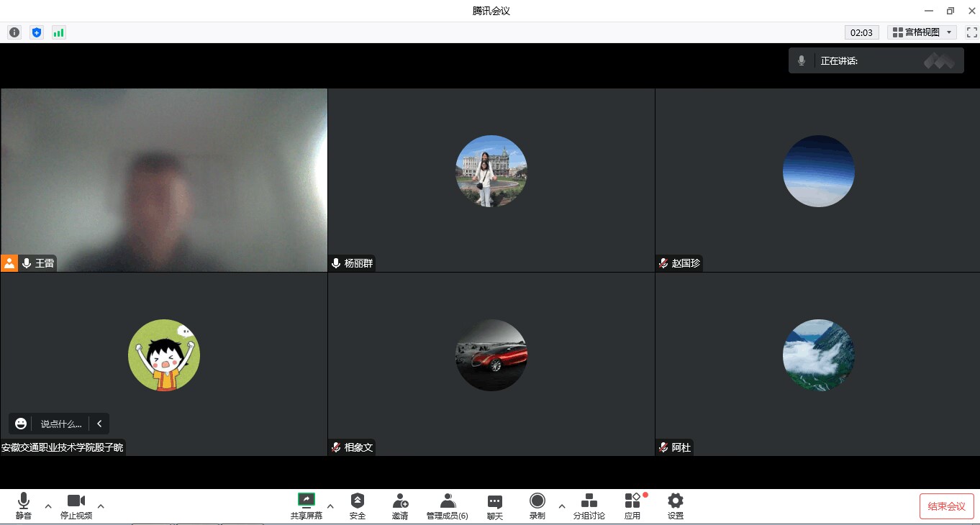Open the 安全 security options
The width and height of the screenshot is (980, 525).
click(358, 506)
